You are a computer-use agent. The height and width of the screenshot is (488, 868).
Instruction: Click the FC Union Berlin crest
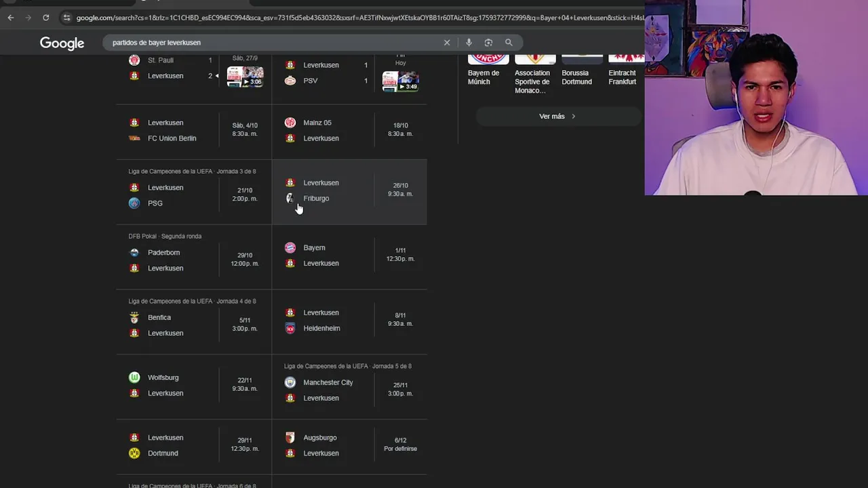pyautogui.click(x=134, y=138)
